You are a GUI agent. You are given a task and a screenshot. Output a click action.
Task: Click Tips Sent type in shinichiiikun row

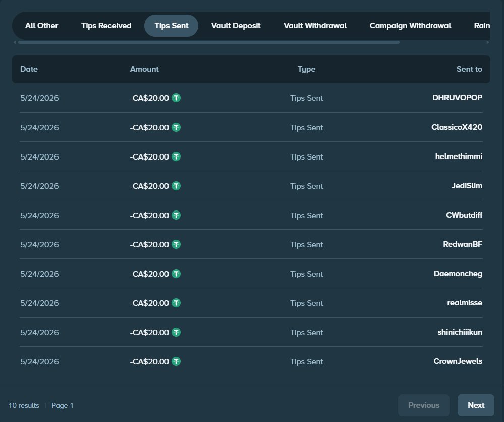(x=306, y=332)
